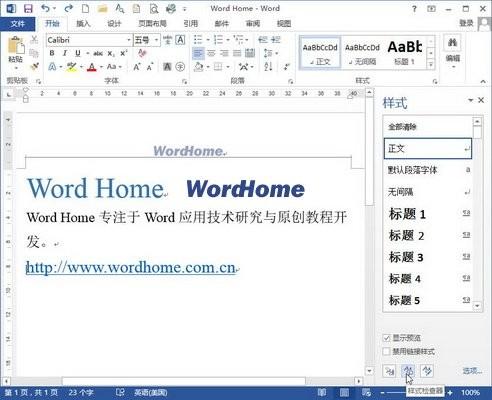Viewport: 492px width, 400px height.
Task: Open Styles pane options dropdown arrow
Action: tap(470, 100)
